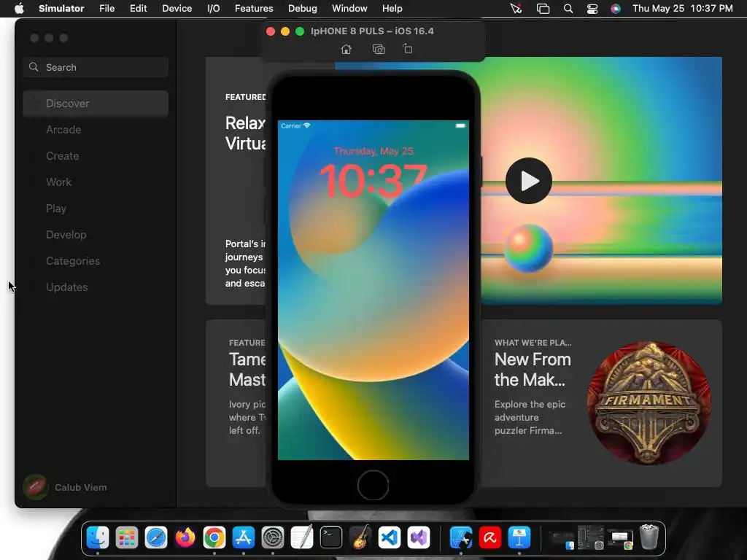Close the Simulator device window

pyautogui.click(x=271, y=31)
